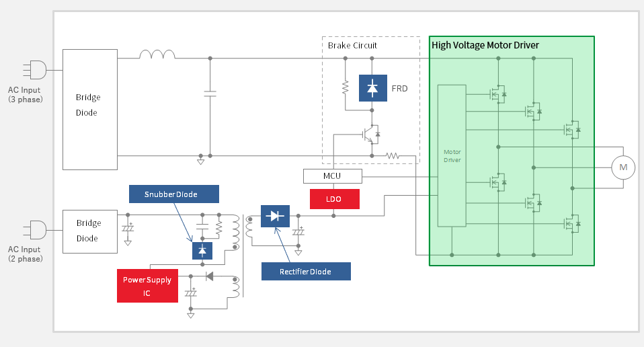This screenshot has height=347, width=644.
Task: Click the motor M circle symbol
Action: click(x=622, y=167)
